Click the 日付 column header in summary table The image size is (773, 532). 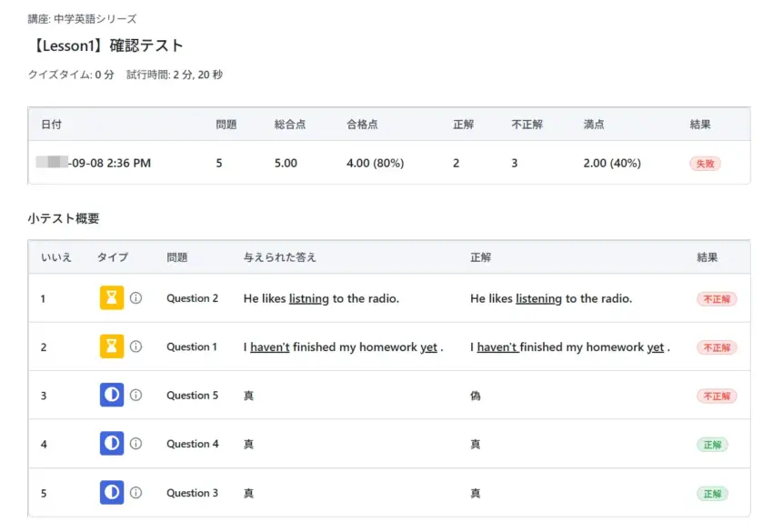coord(51,125)
